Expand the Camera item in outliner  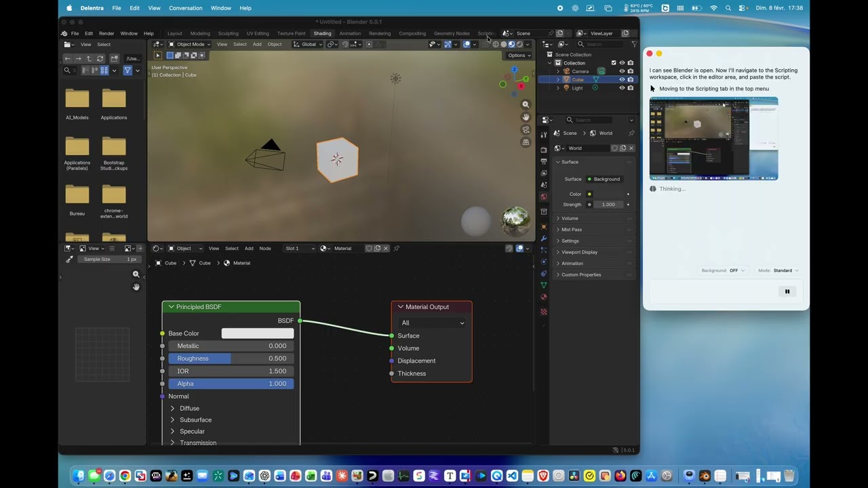(558, 71)
